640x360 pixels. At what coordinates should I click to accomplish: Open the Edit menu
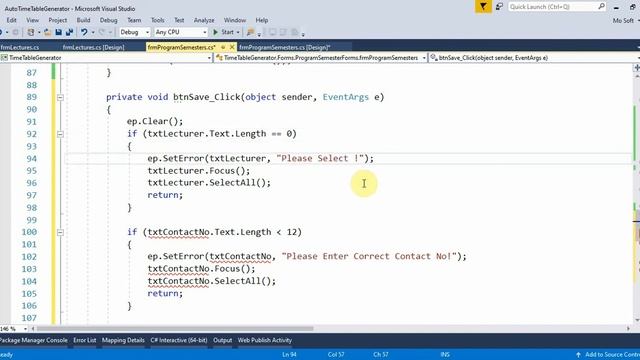11,20
